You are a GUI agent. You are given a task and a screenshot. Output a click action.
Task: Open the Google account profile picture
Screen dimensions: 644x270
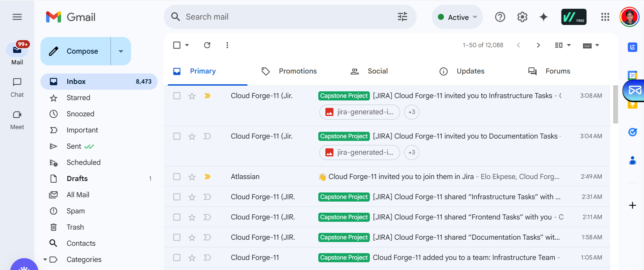click(x=630, y=17)
